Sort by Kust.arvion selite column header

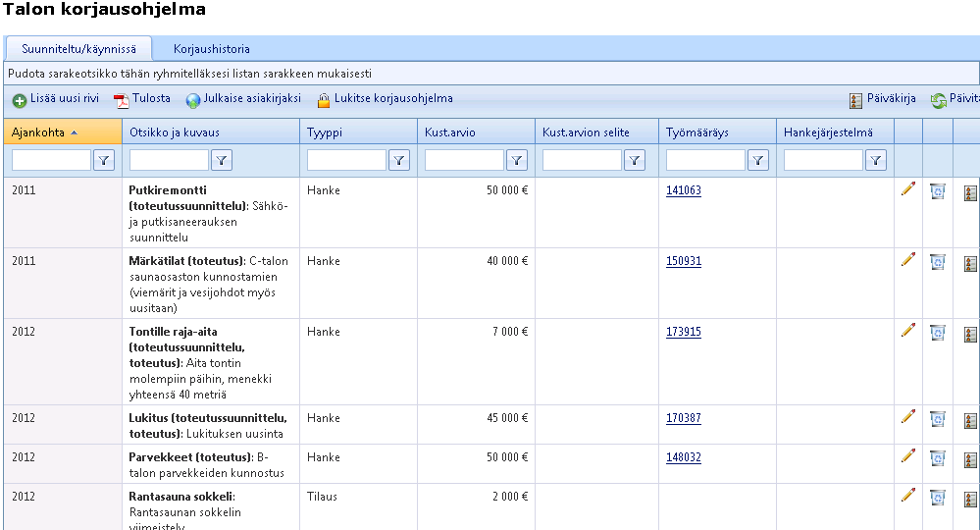[596, 132]
